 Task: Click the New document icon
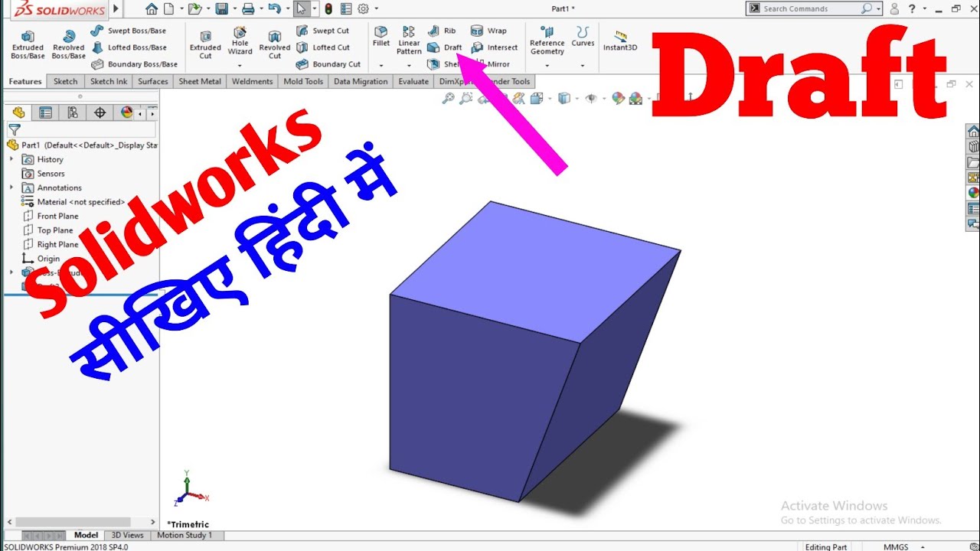[168, 9]
